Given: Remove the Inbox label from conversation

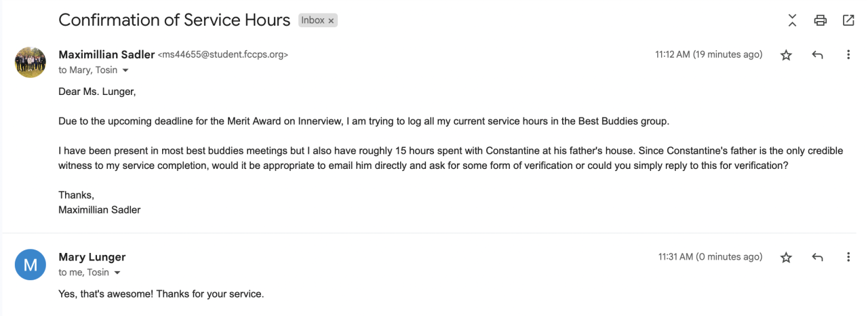Looking at the screenshot, I should pyautogui.click(x=332, y=21).
